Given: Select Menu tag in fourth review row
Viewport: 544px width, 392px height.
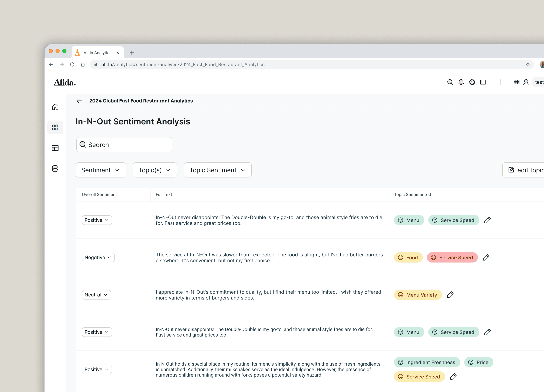Looking at the screenshot, I should [409, 332].
